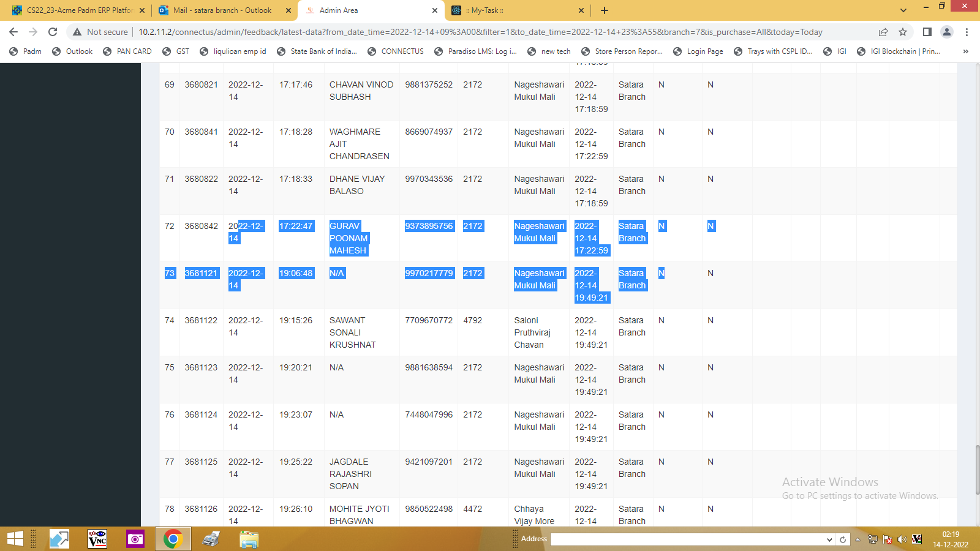Open the network status tray icon
Image resolution: width=980 pixels, height=551 pixels.
tap(872, 539)
